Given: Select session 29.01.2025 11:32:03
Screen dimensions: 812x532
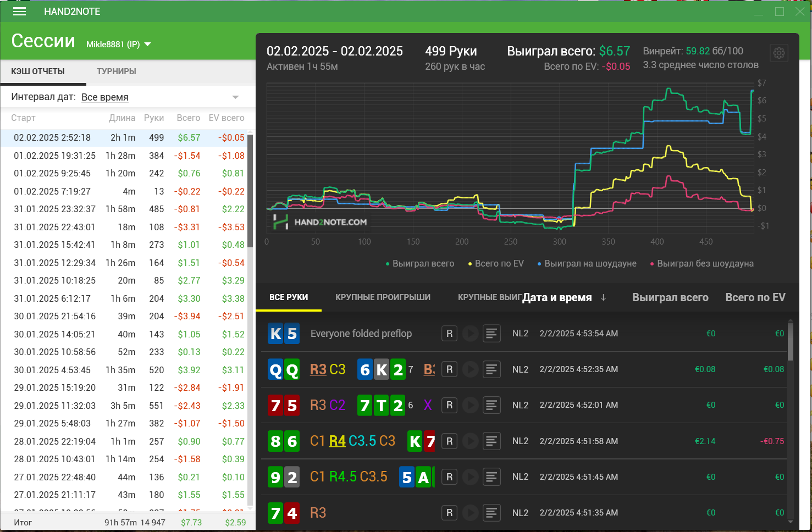Looking at the screenshot, I should [124, 406].
